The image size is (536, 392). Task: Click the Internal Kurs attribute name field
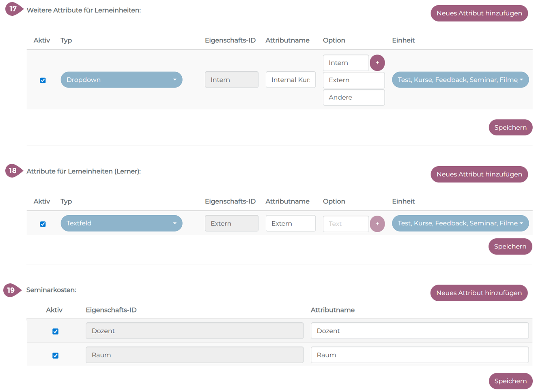[290, 80]
